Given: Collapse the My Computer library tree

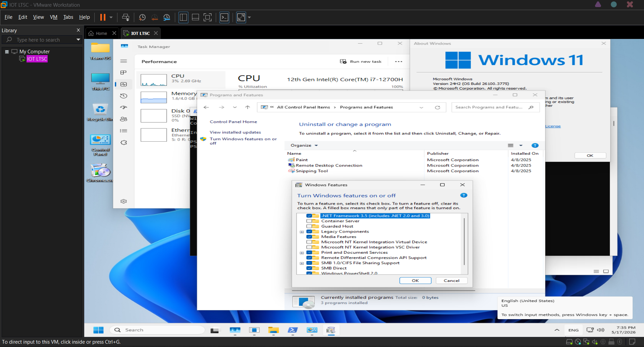Looking at the screenshot, I should pos(7,52).
